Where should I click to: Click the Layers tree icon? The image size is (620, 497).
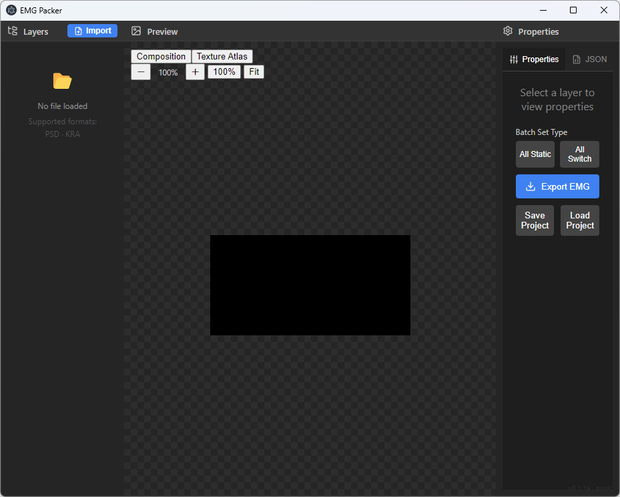point(13,31)
